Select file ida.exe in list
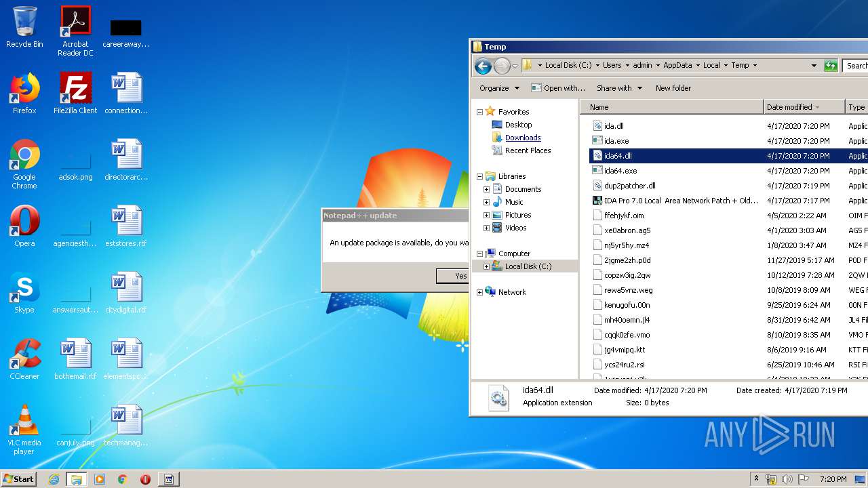The image size is (868, 488). click(x=616, y=141)
